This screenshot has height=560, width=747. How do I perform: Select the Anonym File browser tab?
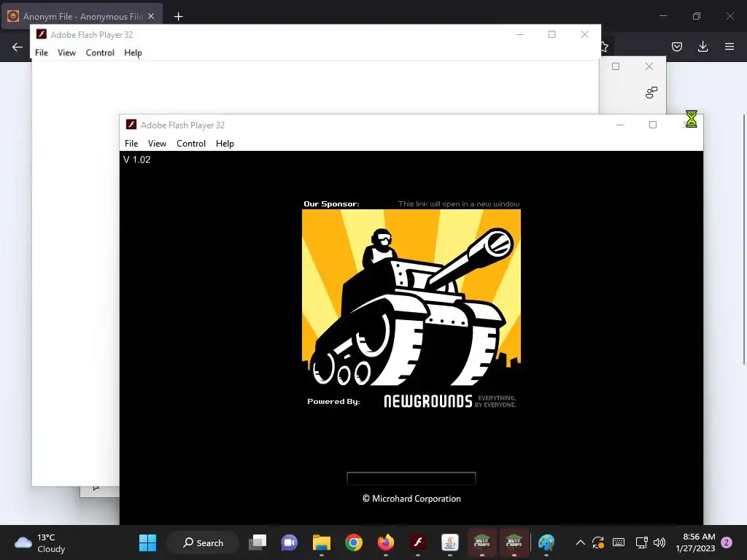(82, 17)
